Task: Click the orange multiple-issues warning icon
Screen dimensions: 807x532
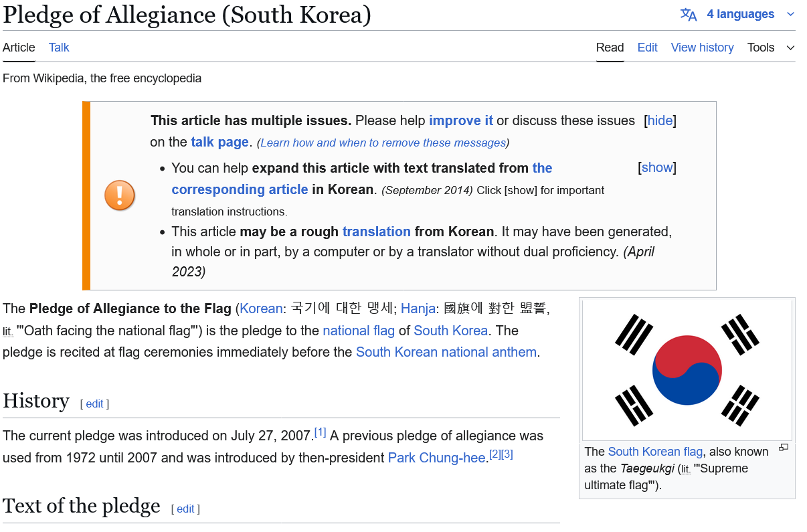Action: (x=120, y=196)
